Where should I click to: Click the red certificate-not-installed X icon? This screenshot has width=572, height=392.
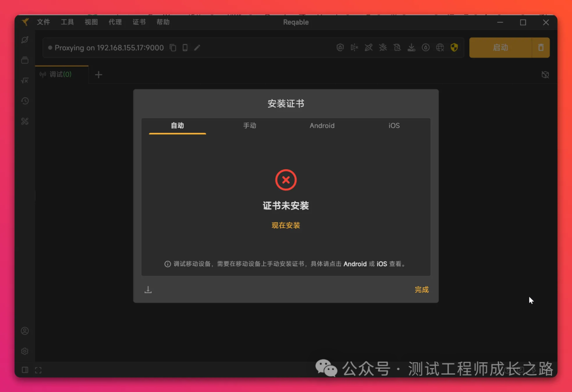pos(286,180)
